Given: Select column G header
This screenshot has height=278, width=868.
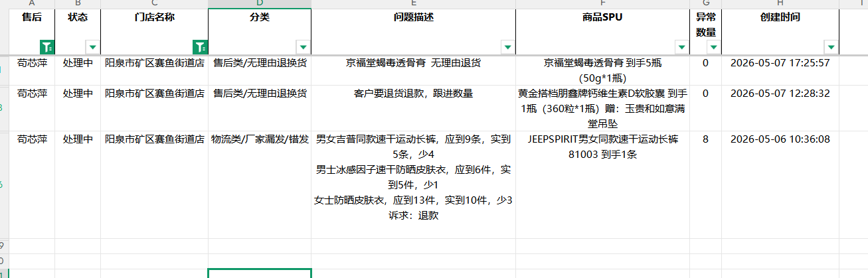Looking at the screenshot, I should pyautogui.click(x=705, y=4).
